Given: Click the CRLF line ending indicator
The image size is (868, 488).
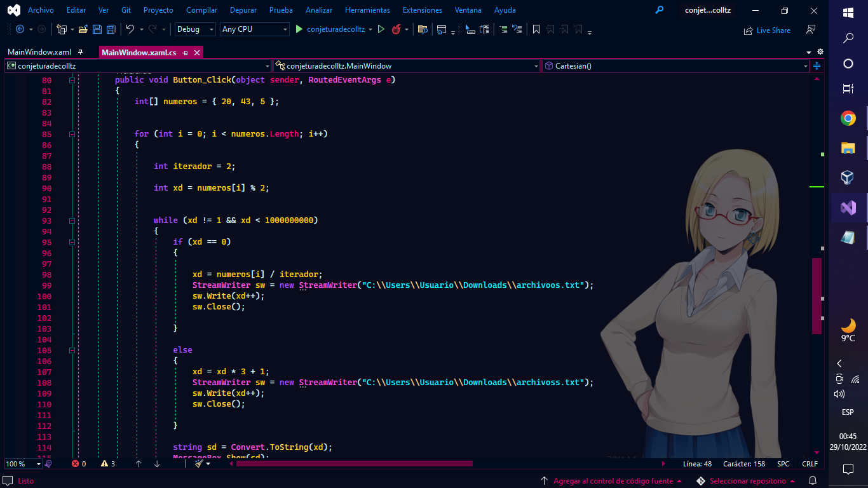Looking at the screenshot, I should (x=810, y=464).
